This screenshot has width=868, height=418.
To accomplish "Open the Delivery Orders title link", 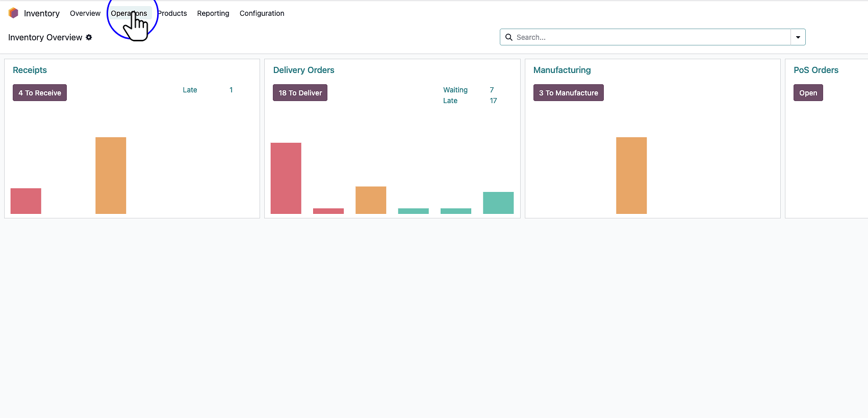I will coord(303,70).
